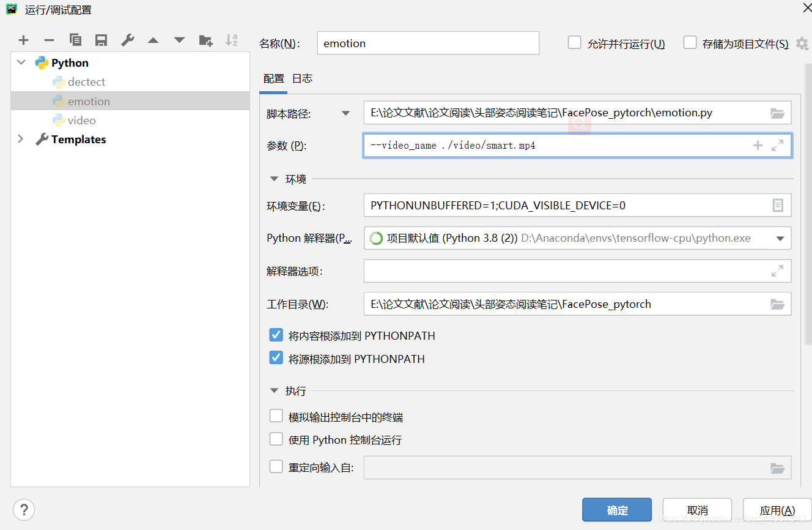Add a new configuration with the plus icon
This screenshot has width=812, height=530.
point(23,40)
